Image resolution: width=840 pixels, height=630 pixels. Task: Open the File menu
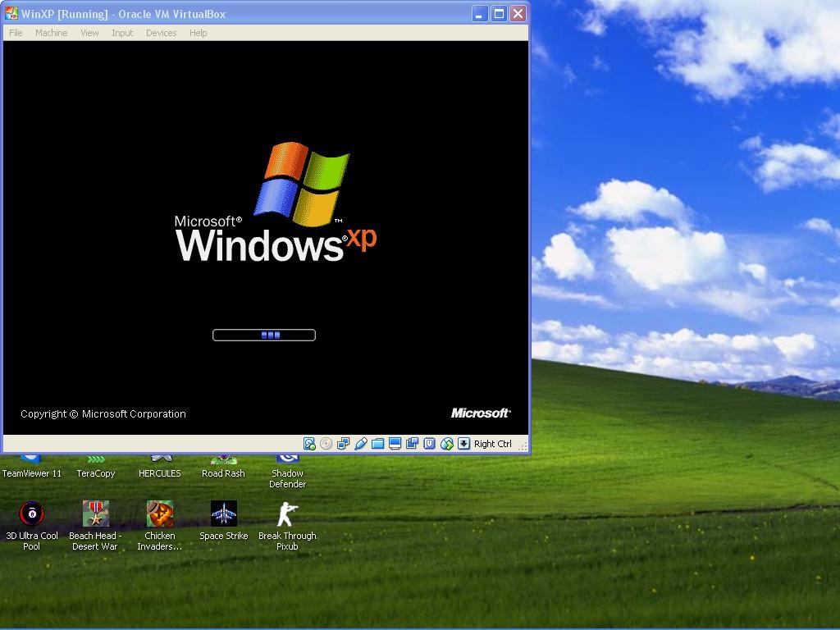pos(16,33)
